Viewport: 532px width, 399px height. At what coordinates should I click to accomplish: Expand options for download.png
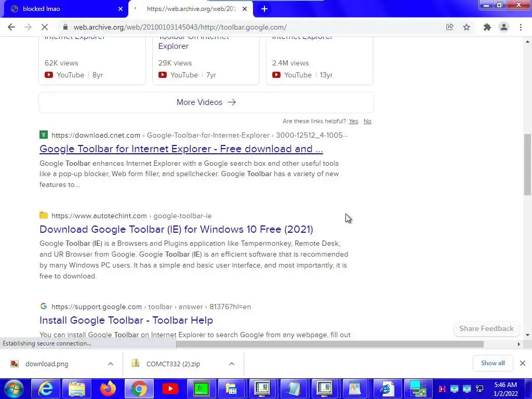coord(111,364)
